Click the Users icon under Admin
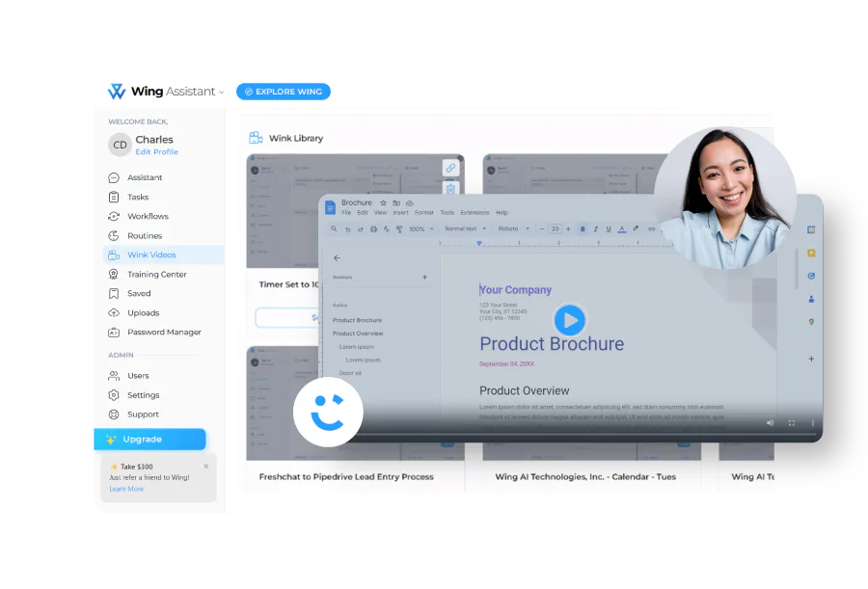868x589 pixels. point(114,375)
